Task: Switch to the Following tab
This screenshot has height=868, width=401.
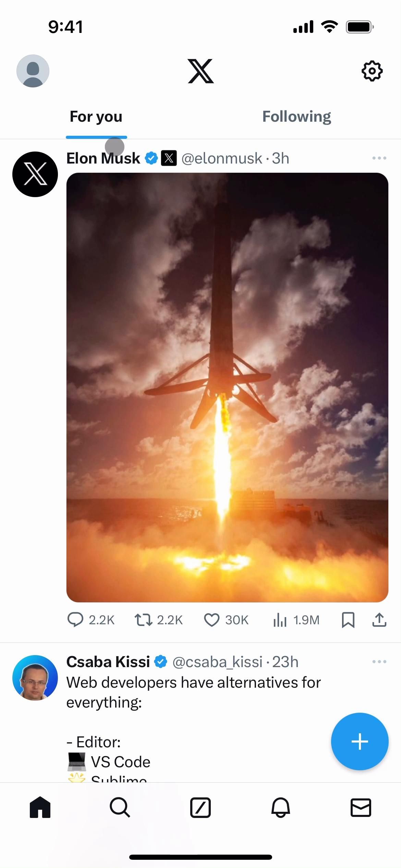Action: pyautogui.click(x=296, y=117)
